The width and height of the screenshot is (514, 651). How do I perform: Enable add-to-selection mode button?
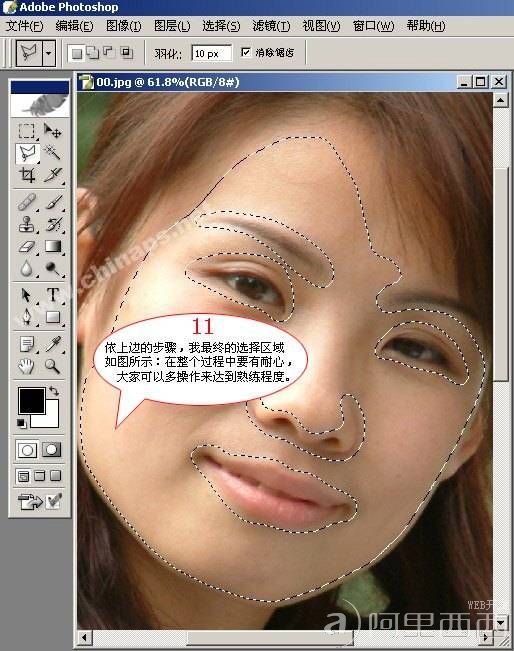click(x=93, y=53)
